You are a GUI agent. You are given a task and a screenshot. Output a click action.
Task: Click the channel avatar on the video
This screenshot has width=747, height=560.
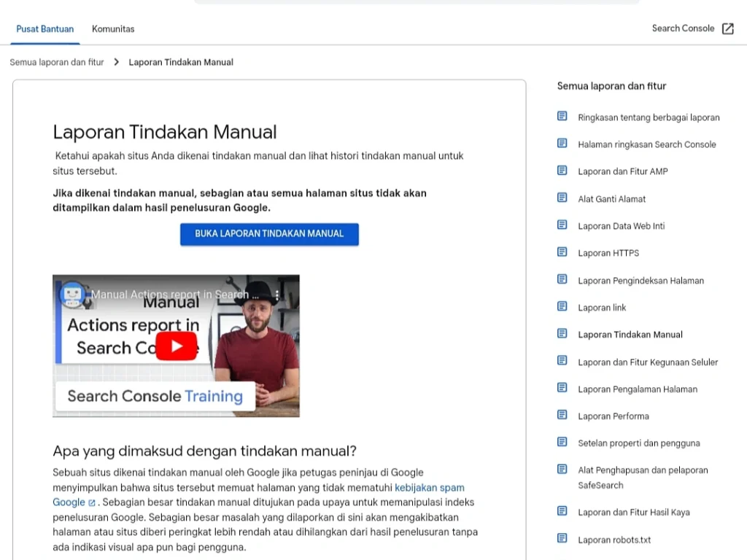(72, 295)
